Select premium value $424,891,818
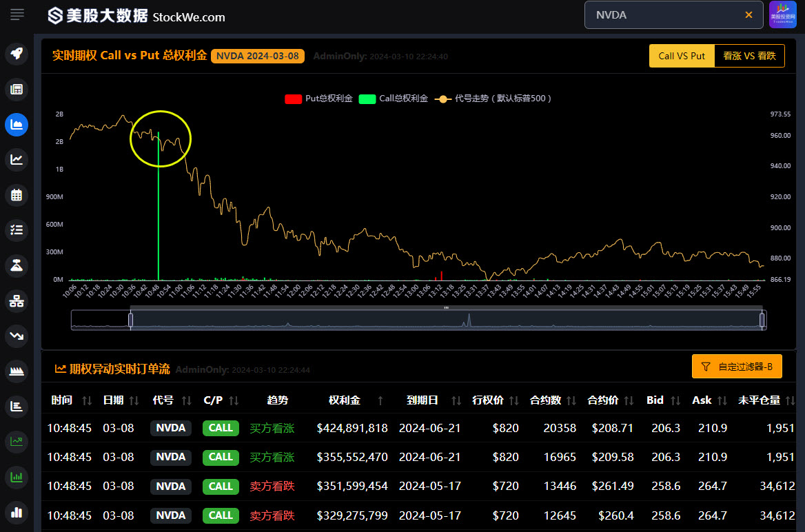Image resolution: width=805 pixels, height=532 pixels. point(352,428)
